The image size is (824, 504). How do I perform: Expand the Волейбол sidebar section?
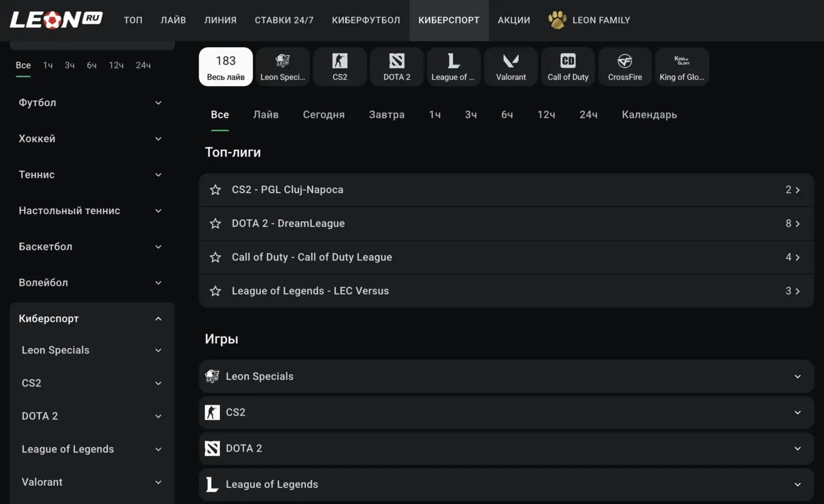(158, 283)
